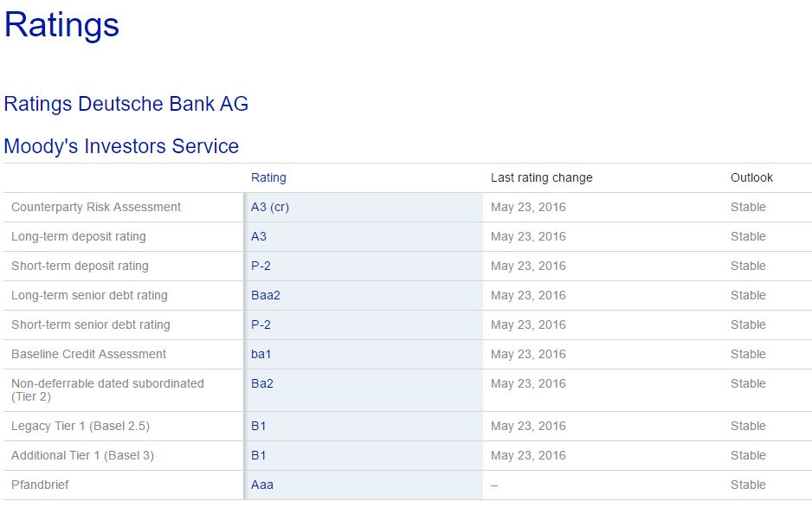This screenshot has height=514, width=812.
Task: Select the Counterparty Risk Assessment row label
Action: (x=96, y=207)
